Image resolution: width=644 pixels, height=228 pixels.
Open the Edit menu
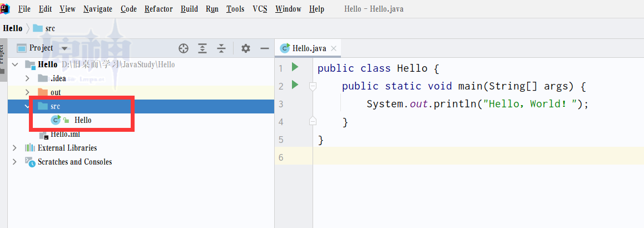click(x=45, y=9)
